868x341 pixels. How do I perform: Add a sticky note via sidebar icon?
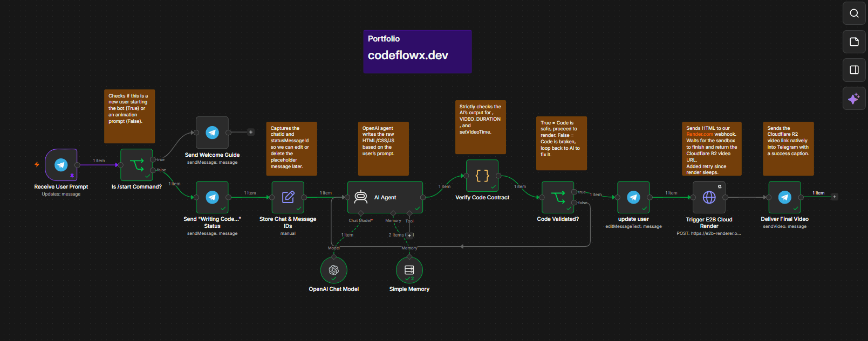(x=854, y=41)
